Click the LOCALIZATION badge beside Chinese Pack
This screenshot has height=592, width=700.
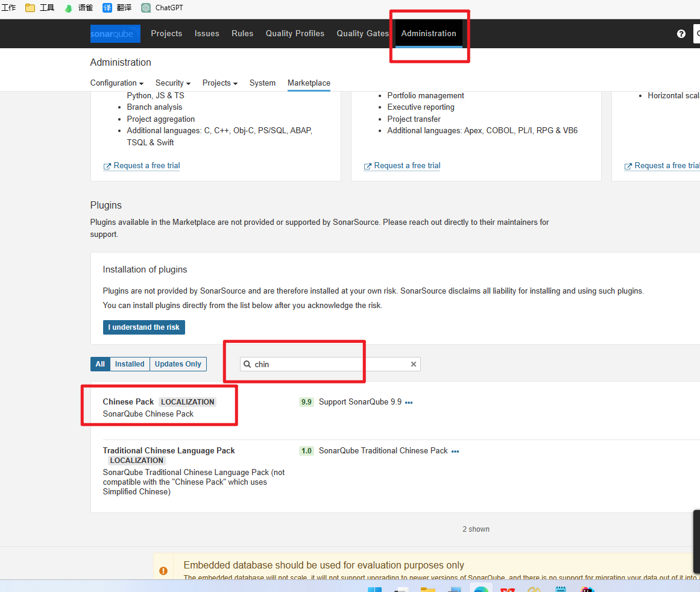pos(188,402)
